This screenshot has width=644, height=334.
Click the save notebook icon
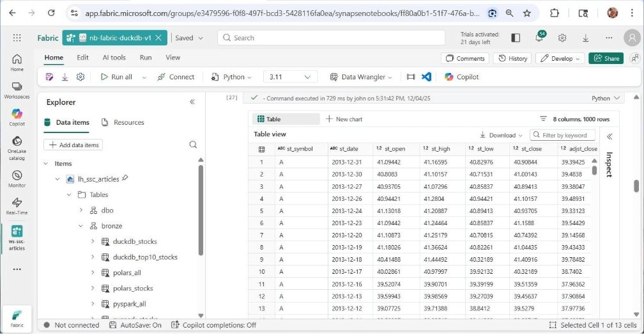pos(49,77)
